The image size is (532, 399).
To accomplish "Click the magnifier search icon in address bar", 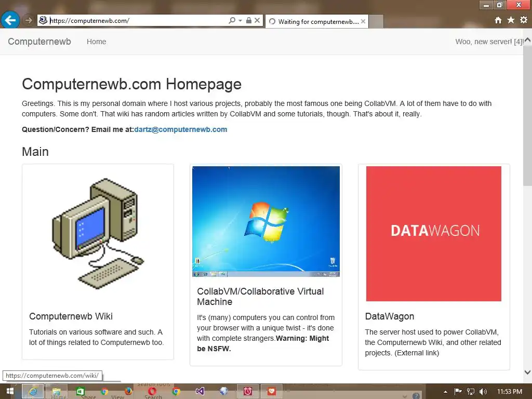I will pyautogui.click(x=232, y=20).
